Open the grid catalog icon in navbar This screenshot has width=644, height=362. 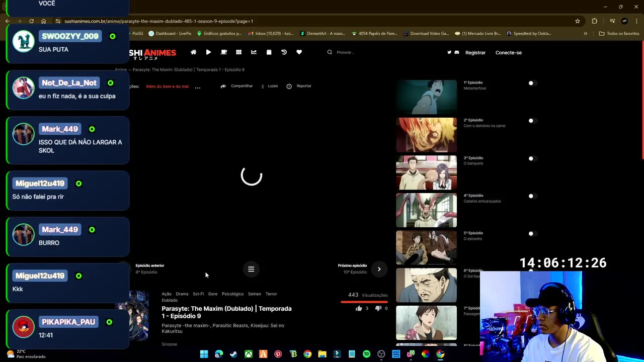coord(239,52)
